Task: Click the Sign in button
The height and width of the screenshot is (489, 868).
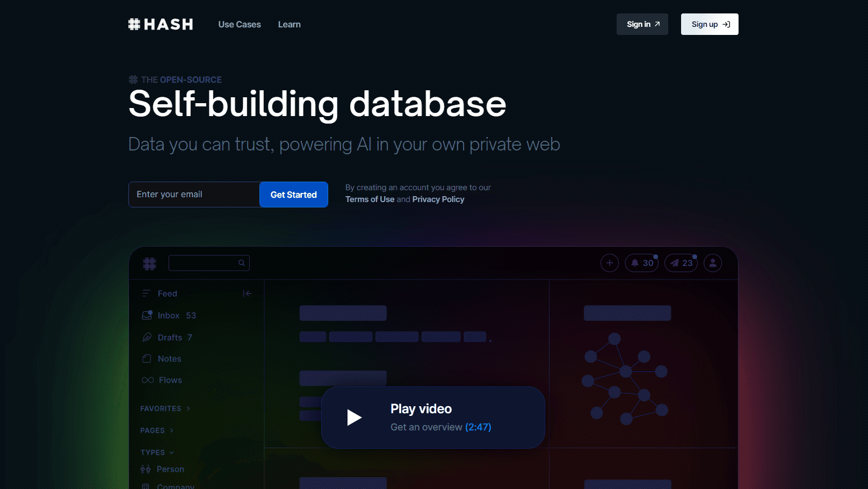Action: [642, 24]
